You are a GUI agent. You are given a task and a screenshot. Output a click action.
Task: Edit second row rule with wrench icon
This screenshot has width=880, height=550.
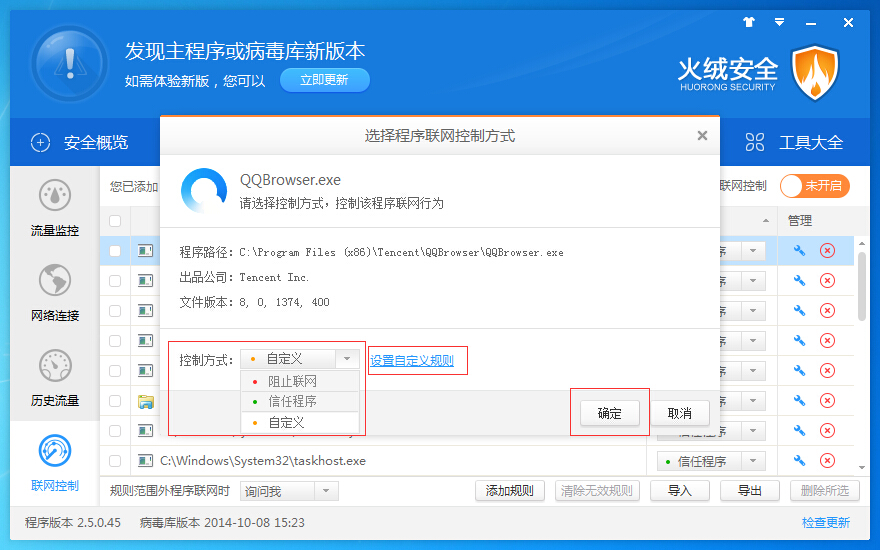click(799, 280)
